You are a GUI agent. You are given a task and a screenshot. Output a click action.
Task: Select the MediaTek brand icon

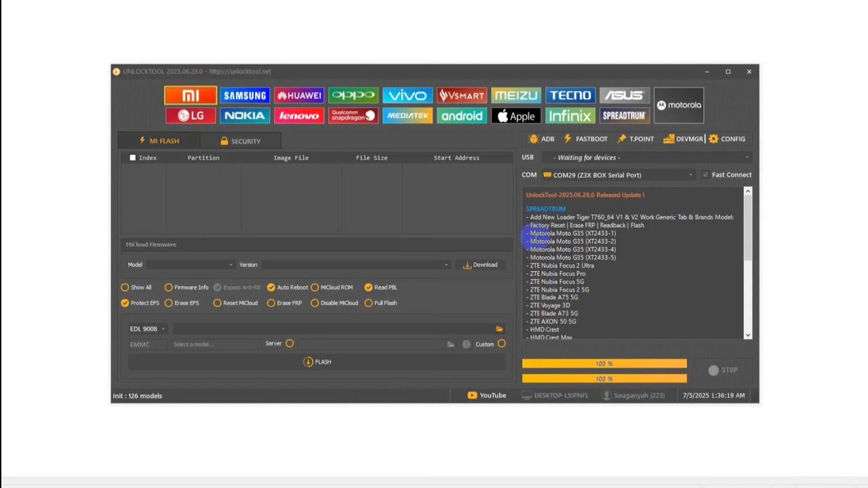point(408,116)
